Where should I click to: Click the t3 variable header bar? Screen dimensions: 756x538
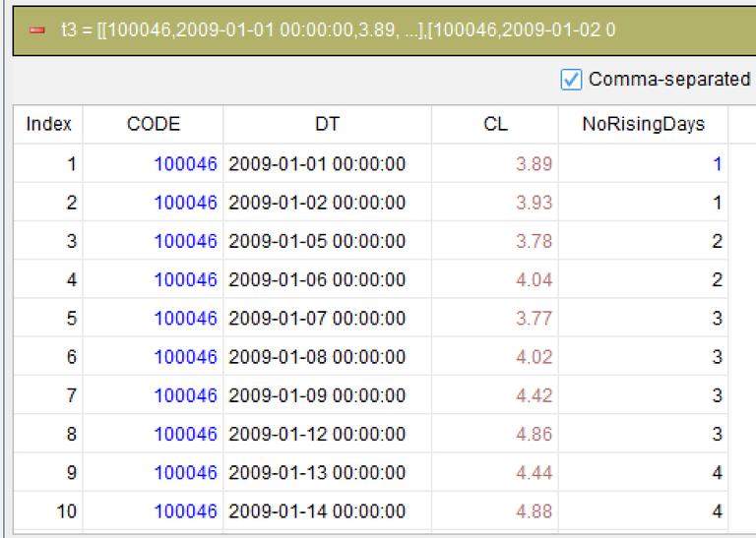(x=384, y=30)
